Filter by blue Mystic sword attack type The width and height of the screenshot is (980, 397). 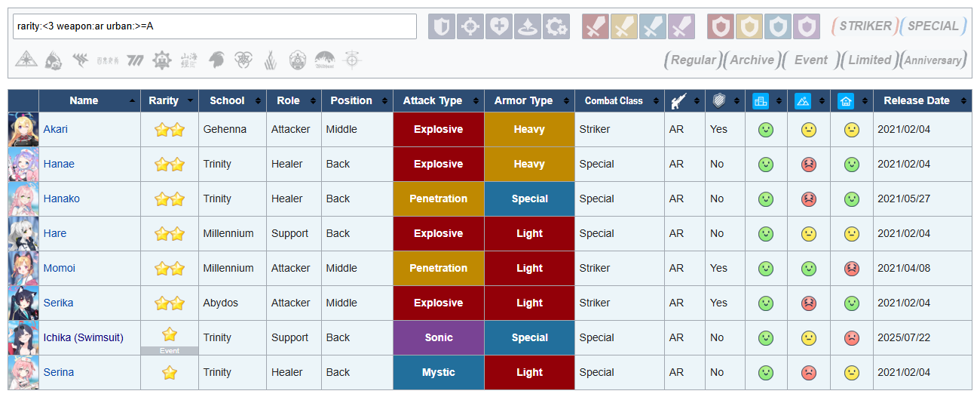coord(653,26)
